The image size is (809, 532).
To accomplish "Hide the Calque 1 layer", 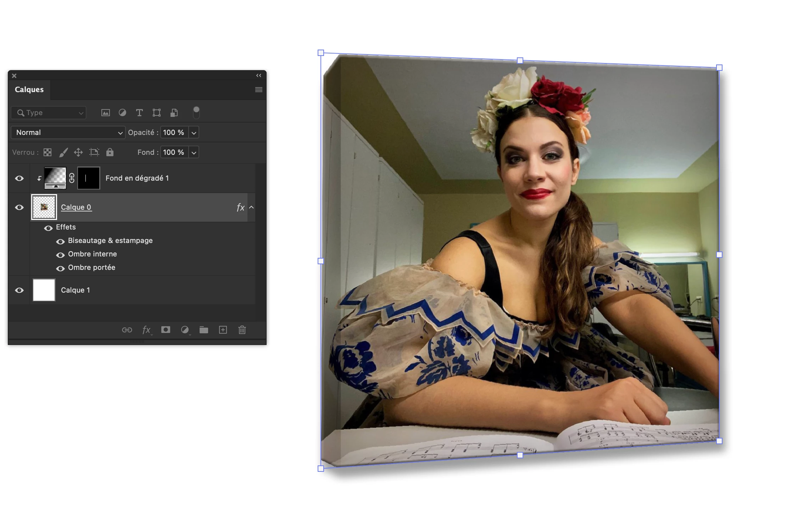I will point(19,290).
